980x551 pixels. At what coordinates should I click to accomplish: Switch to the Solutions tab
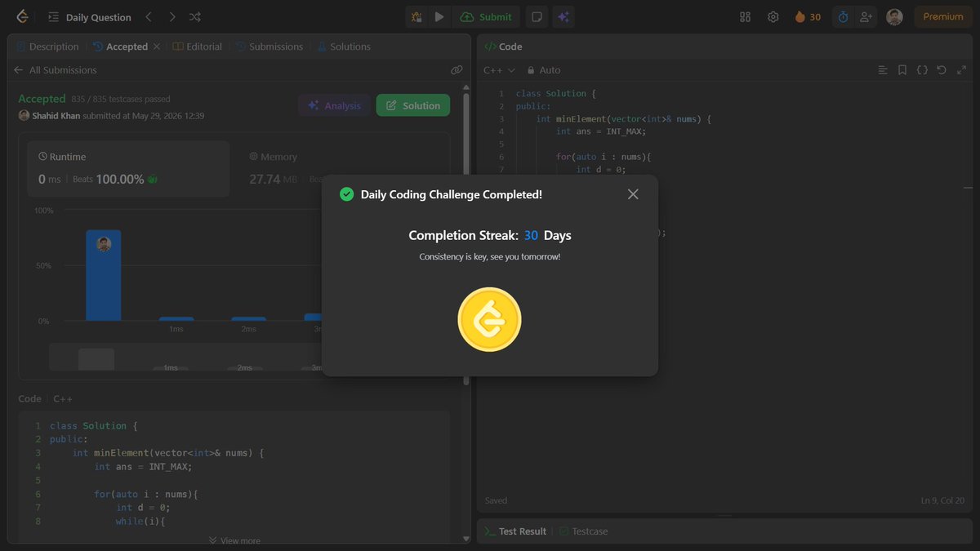pyautogui.click(x=344, y=47)
